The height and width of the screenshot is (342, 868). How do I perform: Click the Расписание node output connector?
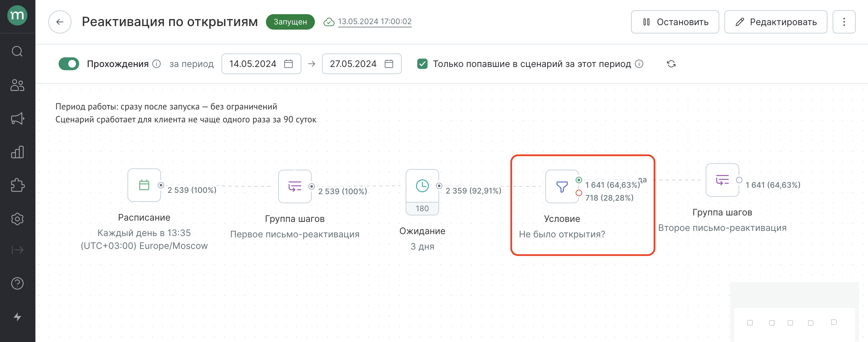[161, 185]
